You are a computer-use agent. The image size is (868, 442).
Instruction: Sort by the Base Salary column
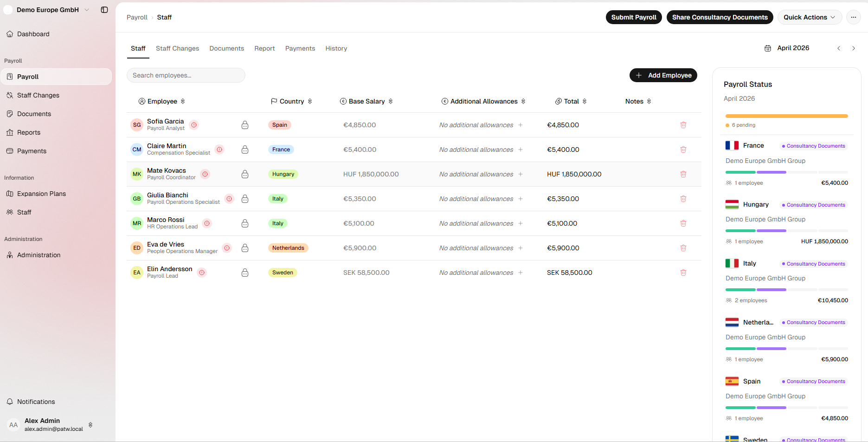[x=366, y=101]
